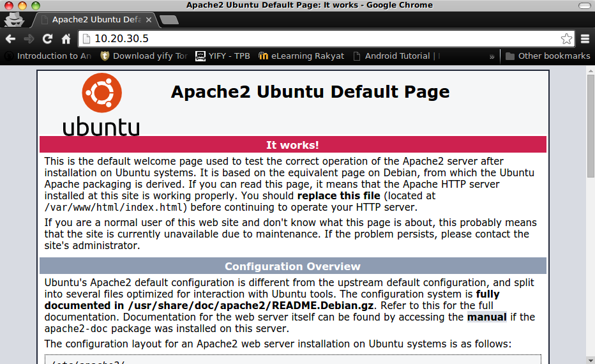Click the Download yify shield favicon

click(x=105, y=56)
